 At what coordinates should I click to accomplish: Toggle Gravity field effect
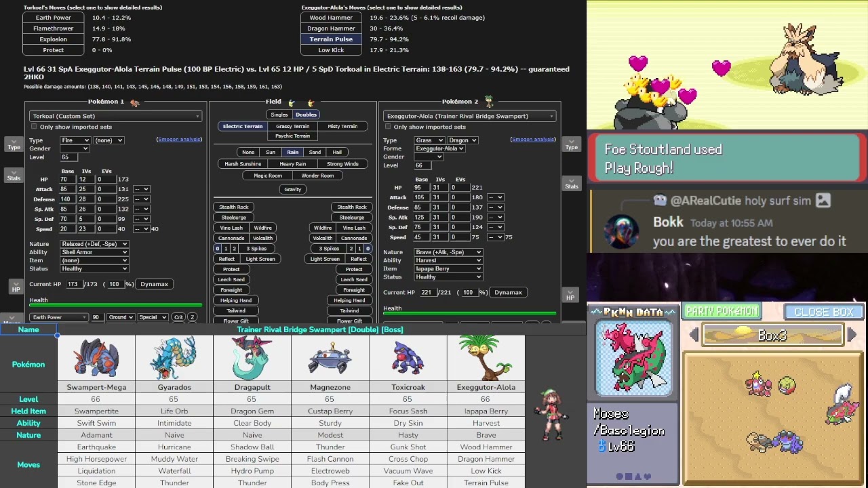pos(293,189)
